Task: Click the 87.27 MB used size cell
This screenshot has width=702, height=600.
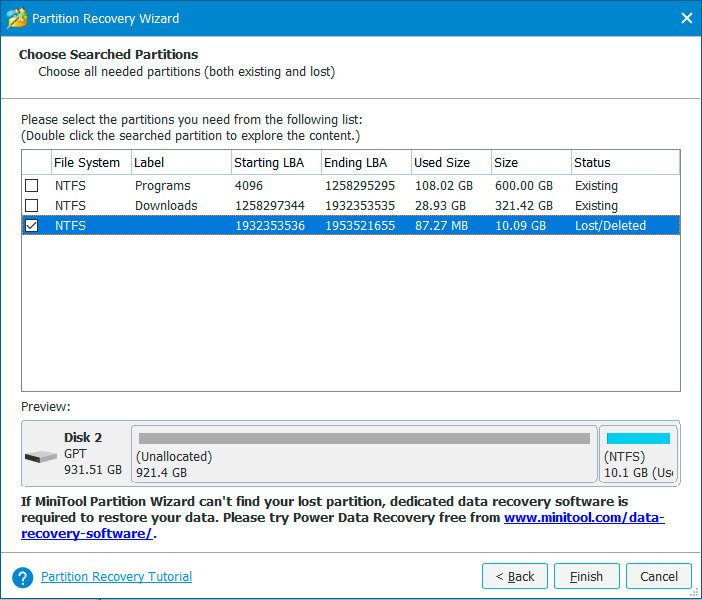Action: 441,226
